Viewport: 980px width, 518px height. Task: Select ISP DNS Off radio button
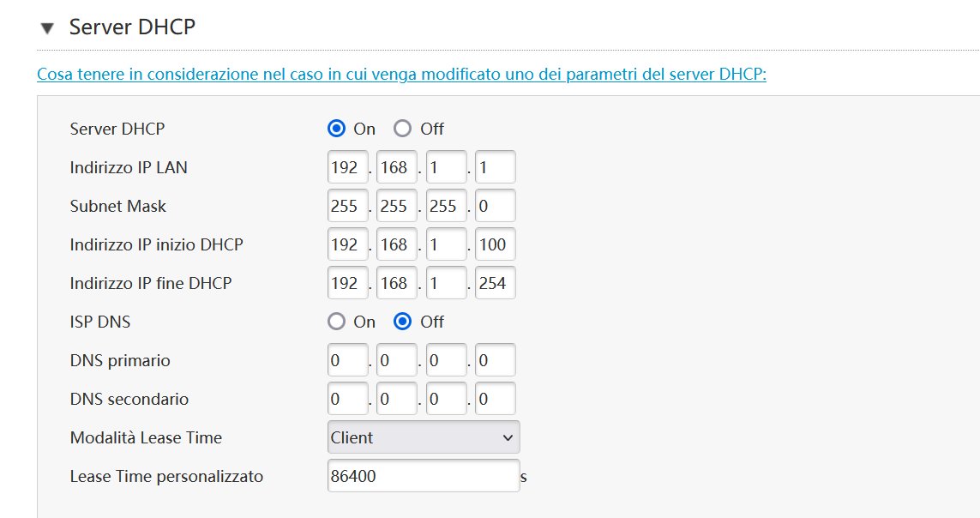tap(402, 322)
